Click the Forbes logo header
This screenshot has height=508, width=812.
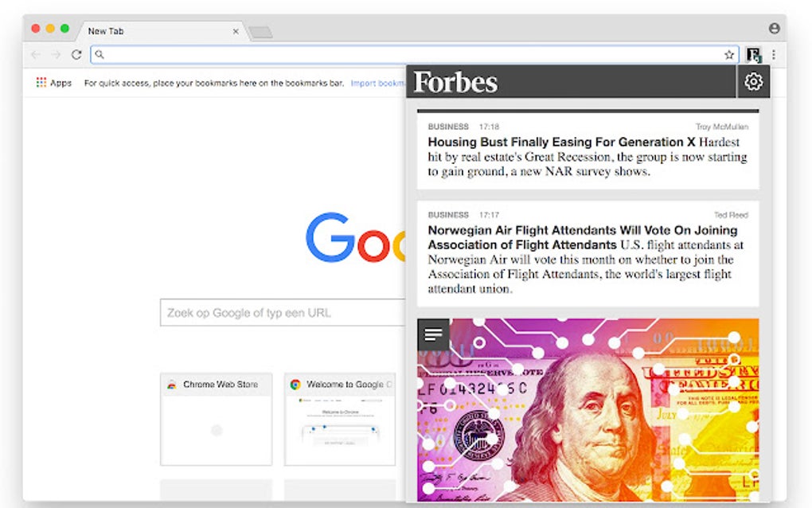455,82
